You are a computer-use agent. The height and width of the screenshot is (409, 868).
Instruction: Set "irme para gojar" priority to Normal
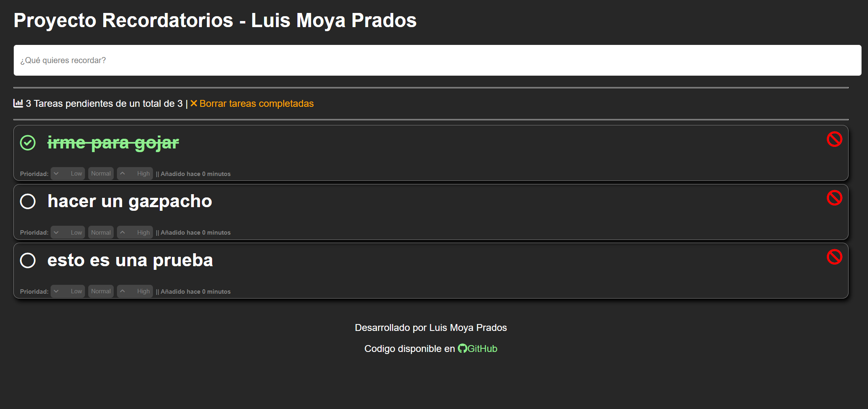(100, 173)
